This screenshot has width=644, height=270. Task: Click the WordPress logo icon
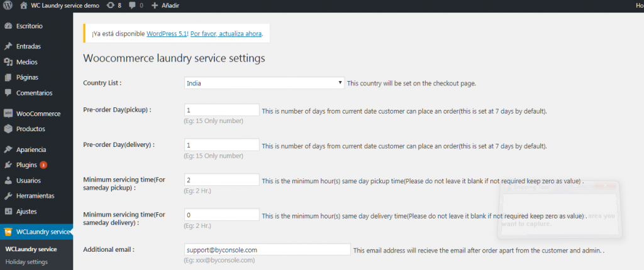pyautogui.click(x=8, y=6)
